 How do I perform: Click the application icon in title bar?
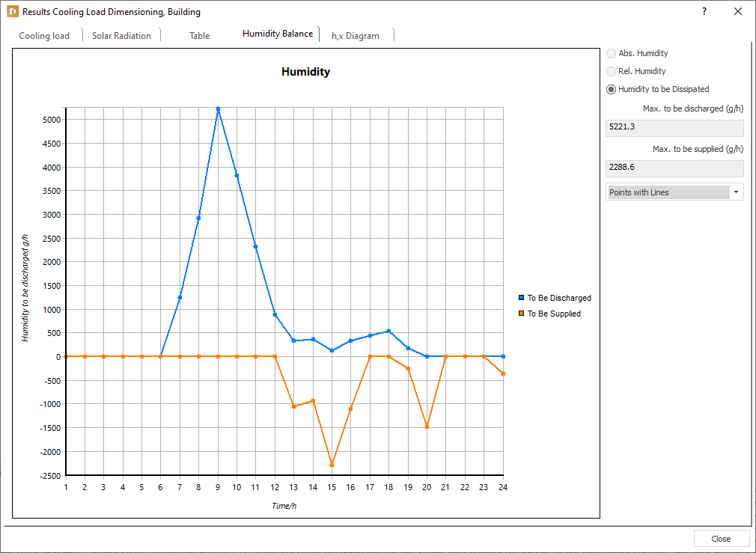[x=12, y=11]
